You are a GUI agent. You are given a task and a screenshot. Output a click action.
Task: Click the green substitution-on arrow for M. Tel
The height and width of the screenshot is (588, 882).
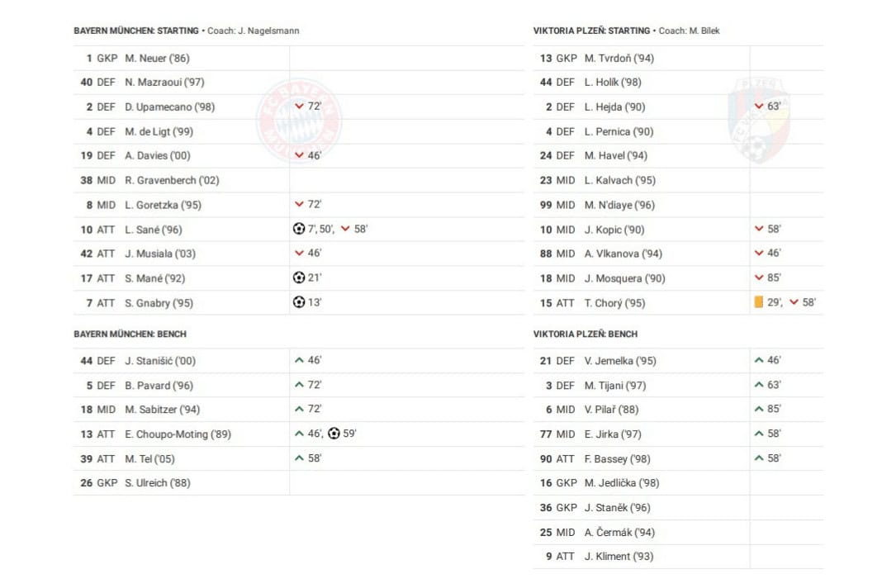(299, 458)
